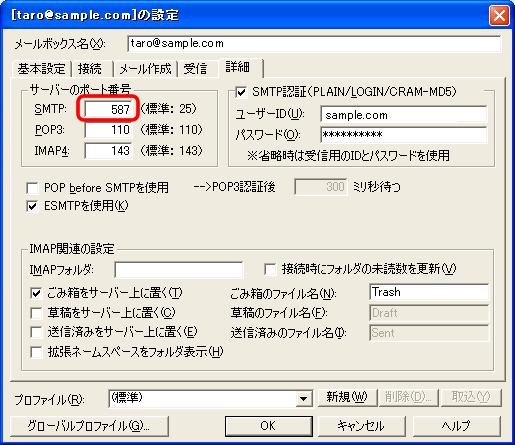The image size is (515, 445).
Task: Switch to the 基本設定 tab
Action: coord(41,69)
